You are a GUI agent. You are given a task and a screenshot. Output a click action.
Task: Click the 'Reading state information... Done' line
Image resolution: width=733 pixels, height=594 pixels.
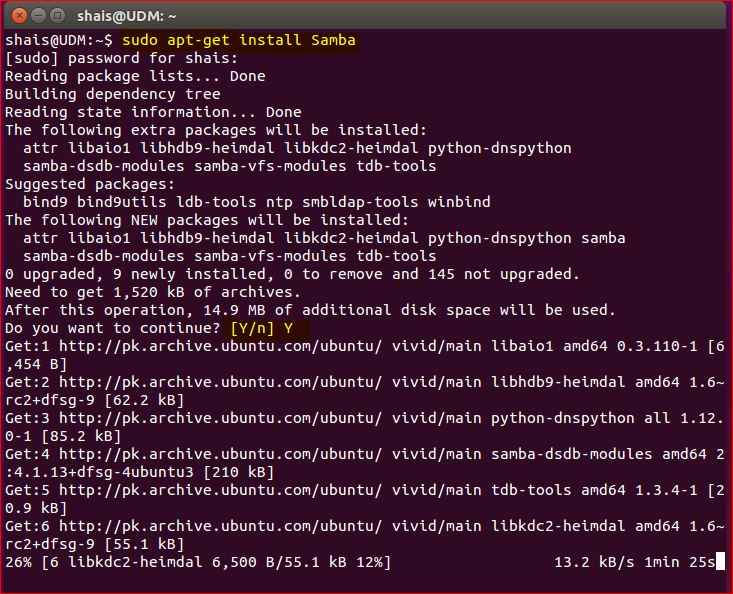coord(153,112)
